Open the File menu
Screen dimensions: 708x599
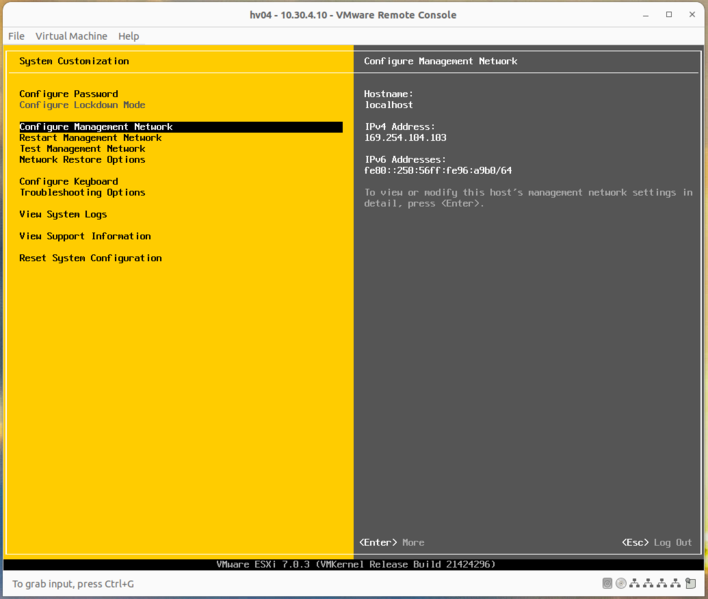pos(16,36)
